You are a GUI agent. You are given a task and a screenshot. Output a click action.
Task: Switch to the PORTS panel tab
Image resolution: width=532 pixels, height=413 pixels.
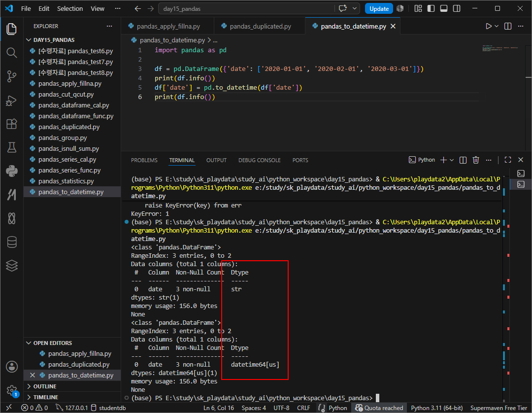tap(300, 160)
